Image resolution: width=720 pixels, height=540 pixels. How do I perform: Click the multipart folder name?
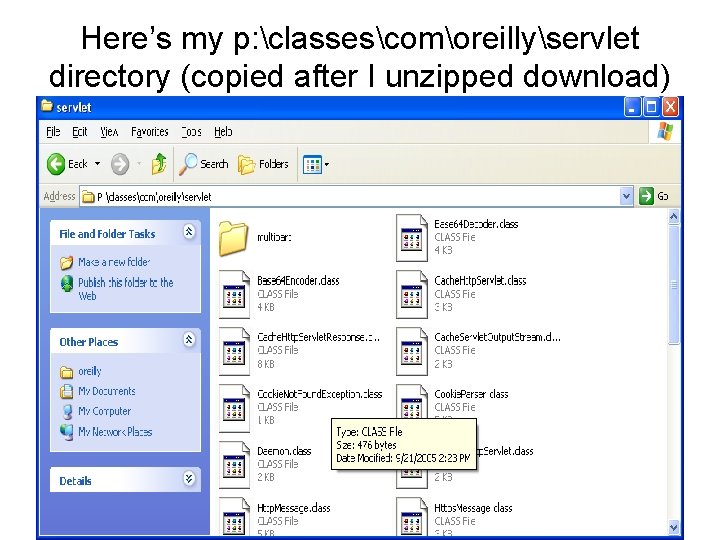click(274, 237)
